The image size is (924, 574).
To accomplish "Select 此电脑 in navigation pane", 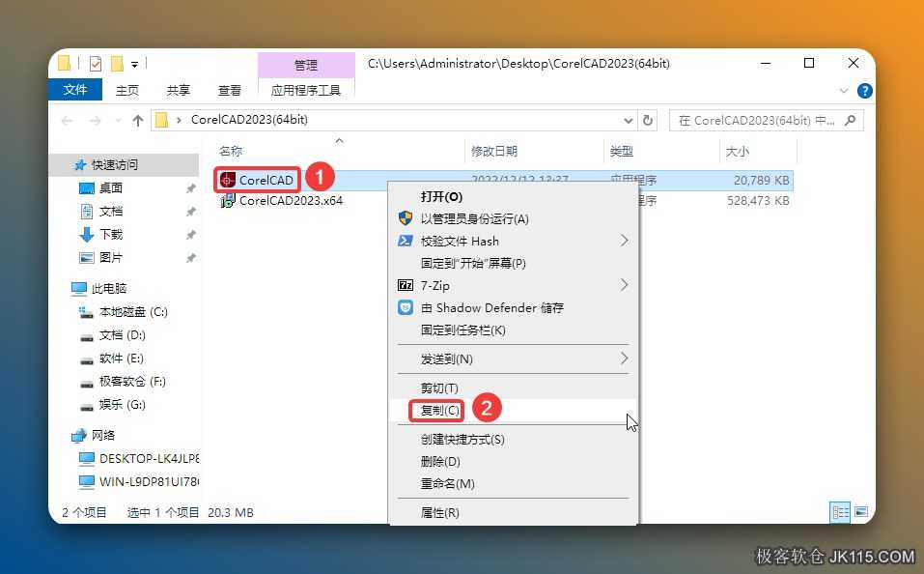I will (108, 289).
